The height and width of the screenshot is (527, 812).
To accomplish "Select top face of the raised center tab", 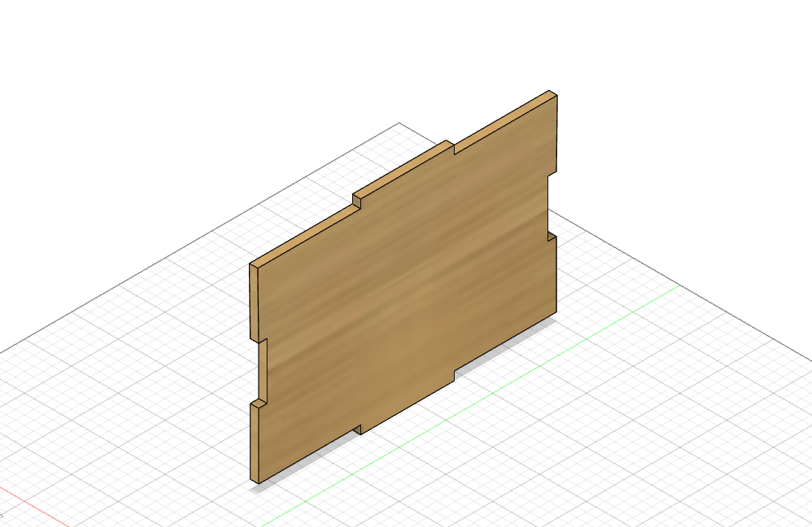I will pos(403,169).
